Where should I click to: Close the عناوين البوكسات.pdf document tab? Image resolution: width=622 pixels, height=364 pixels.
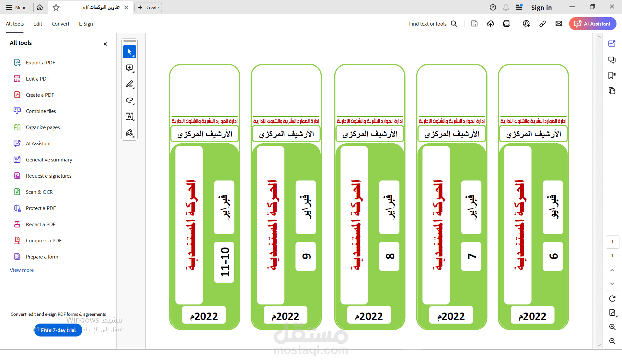(126, 7)
